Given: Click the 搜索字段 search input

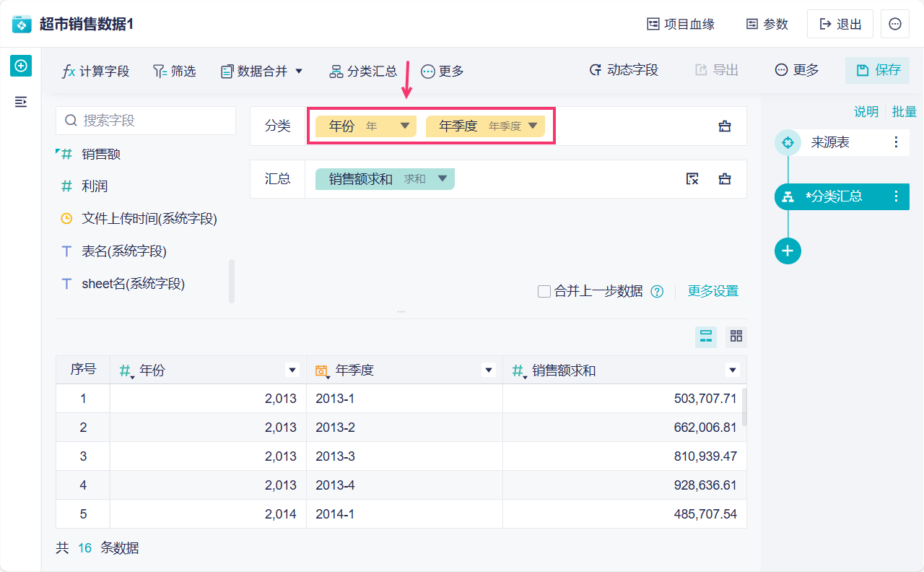Looking at the screenshot, I should coord(146,121).
